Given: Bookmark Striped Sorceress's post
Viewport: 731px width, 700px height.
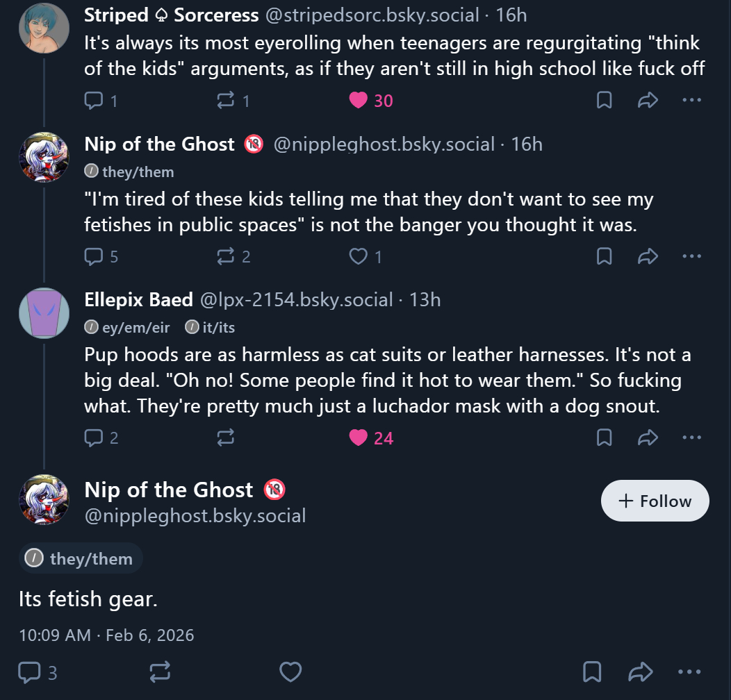Looking at the screenshot, I should point(605,101).
